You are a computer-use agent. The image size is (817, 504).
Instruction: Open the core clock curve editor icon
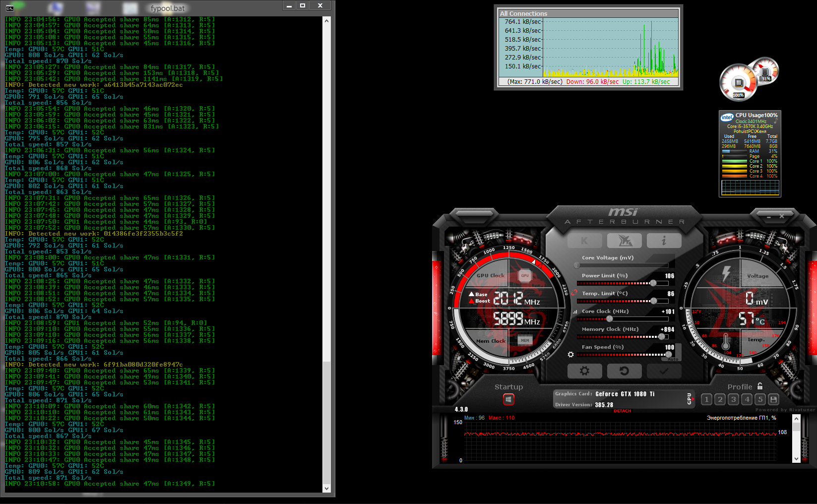[575, 312]
